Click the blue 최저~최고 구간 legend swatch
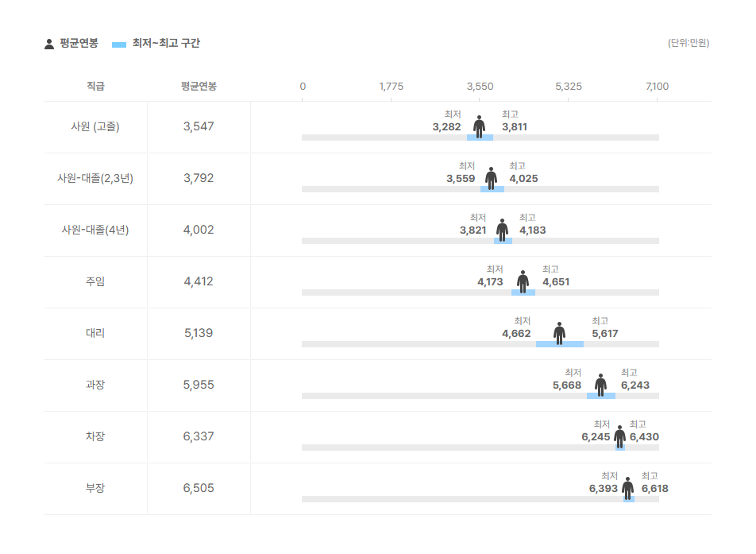Screen dimensions: 756x554 click(119, 45)
